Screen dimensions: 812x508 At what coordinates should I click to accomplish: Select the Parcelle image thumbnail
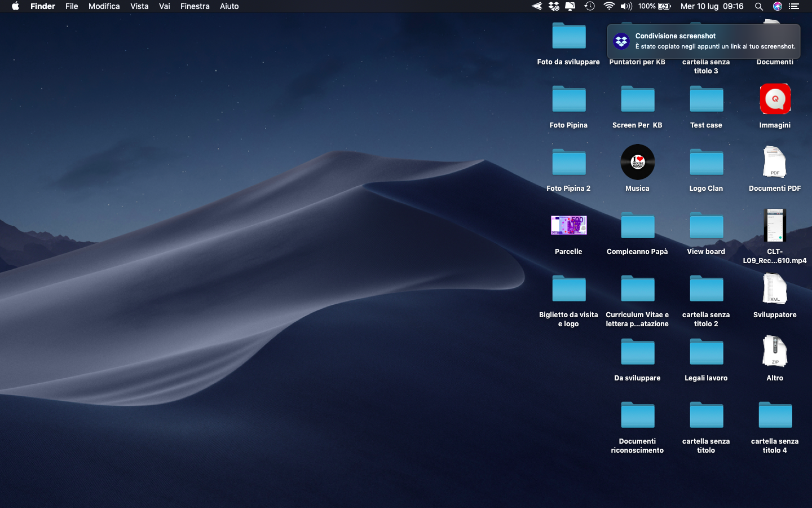(x=568, y=225)
